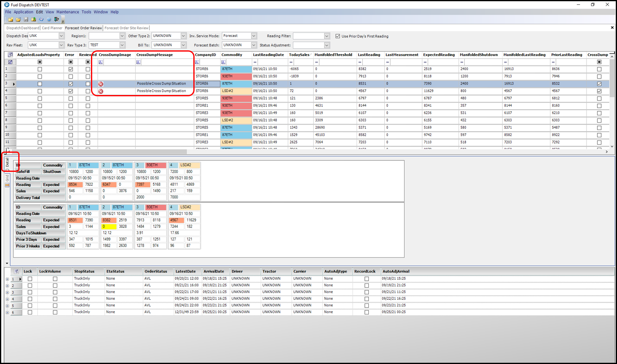Check the Lock checkbox for order row 1
This screenshot has width=617, height=364.
click(30, 279)
